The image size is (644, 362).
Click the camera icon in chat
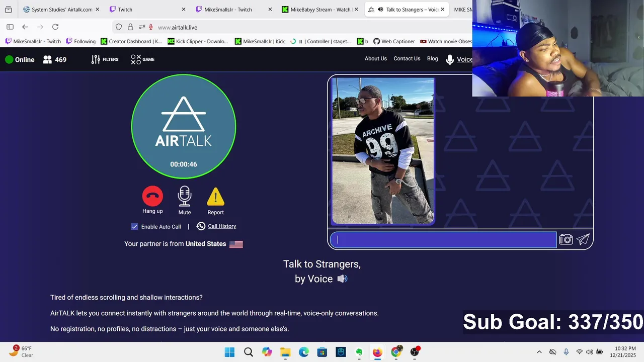[566, 240]
